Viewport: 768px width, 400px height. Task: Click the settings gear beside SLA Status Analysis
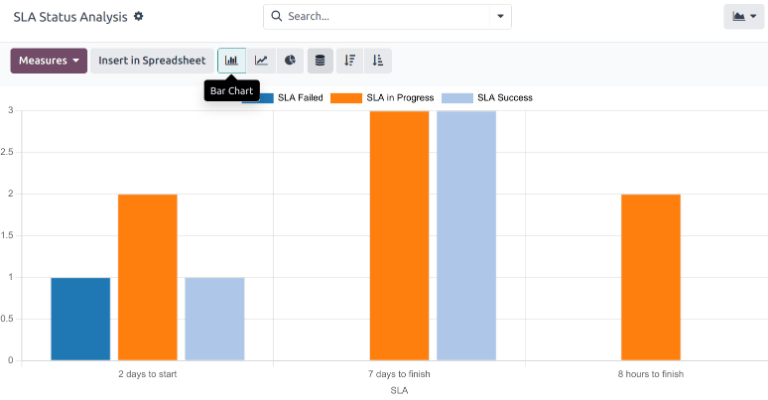(x=139, y=17)
